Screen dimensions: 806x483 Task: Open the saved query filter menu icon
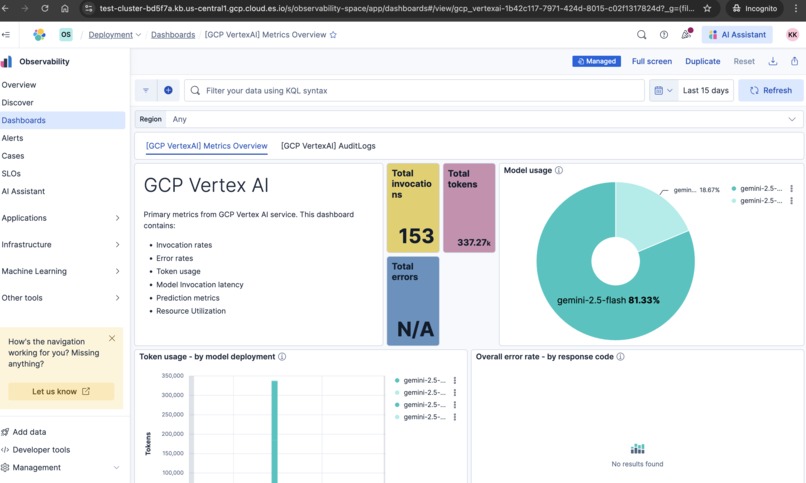coord(146,90)
